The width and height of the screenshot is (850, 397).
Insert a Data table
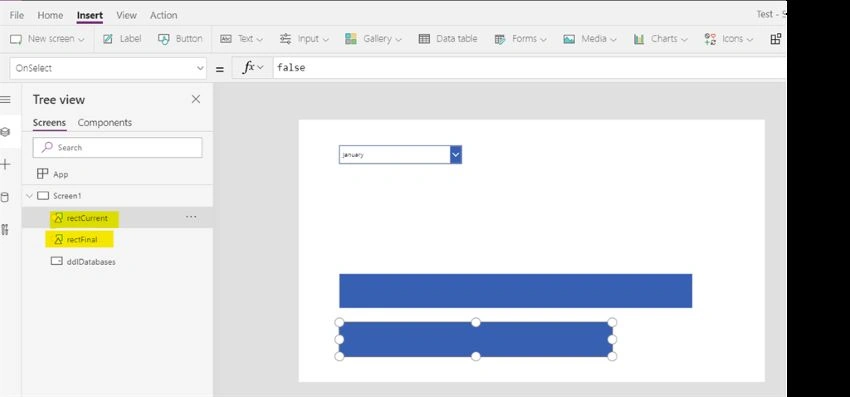click(448, 39)
